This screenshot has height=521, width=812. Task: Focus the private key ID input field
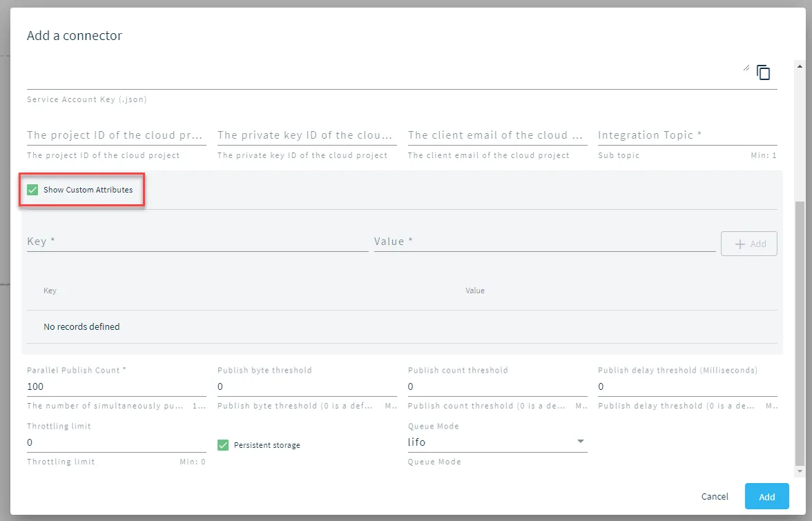point(307,135)
